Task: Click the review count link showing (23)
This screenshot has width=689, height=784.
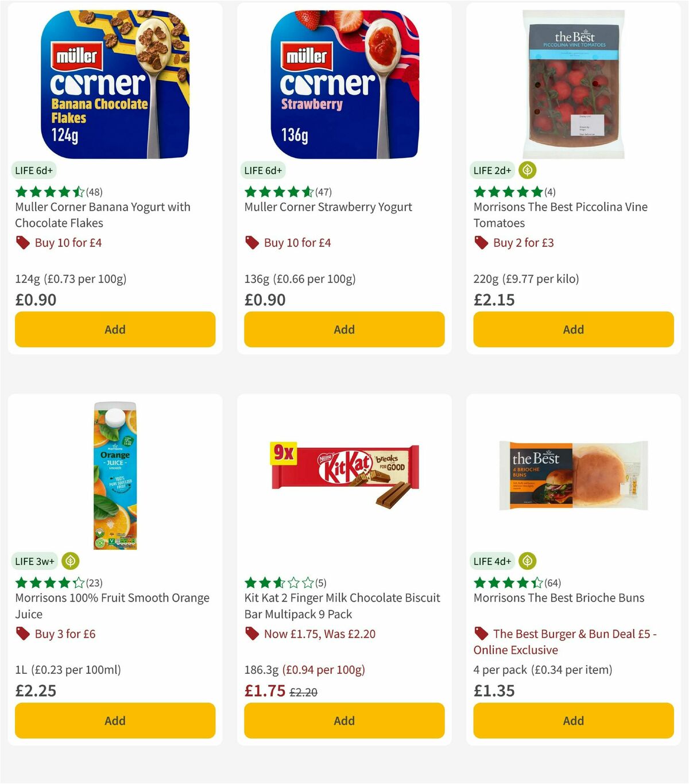Action: coord(94,582)
